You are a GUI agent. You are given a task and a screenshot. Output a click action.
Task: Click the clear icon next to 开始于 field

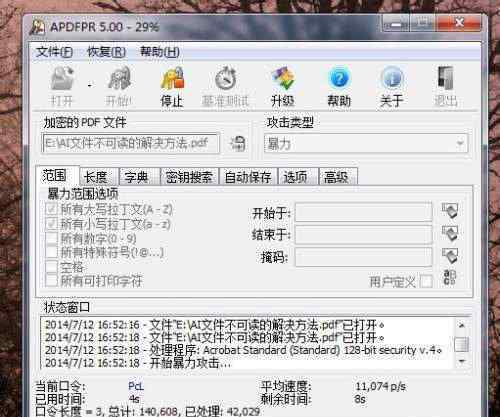[x=450, y=210]
